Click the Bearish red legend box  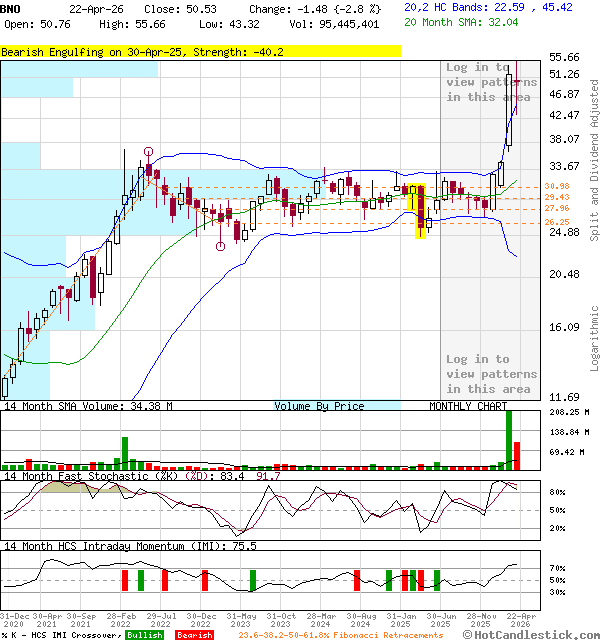click(x=193, y=635)
